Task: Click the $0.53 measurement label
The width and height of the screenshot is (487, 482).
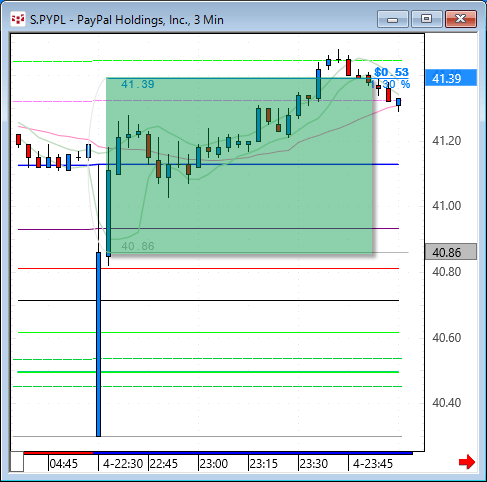Action: 391,72
